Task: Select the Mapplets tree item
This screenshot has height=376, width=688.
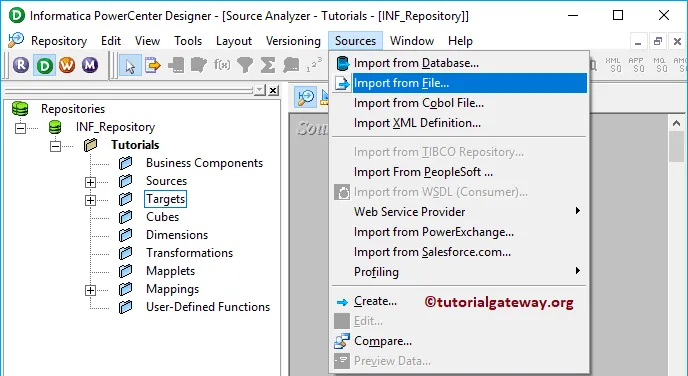Action: [x=170, y=271]
